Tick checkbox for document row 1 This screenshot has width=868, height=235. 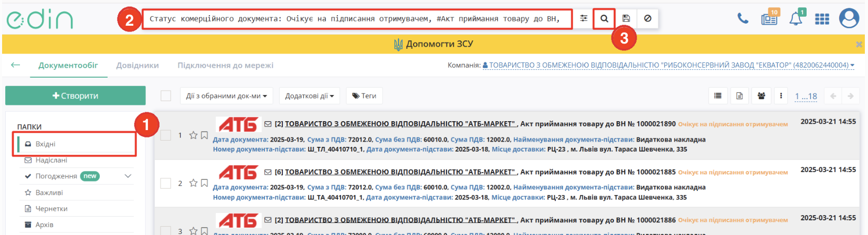166,135
